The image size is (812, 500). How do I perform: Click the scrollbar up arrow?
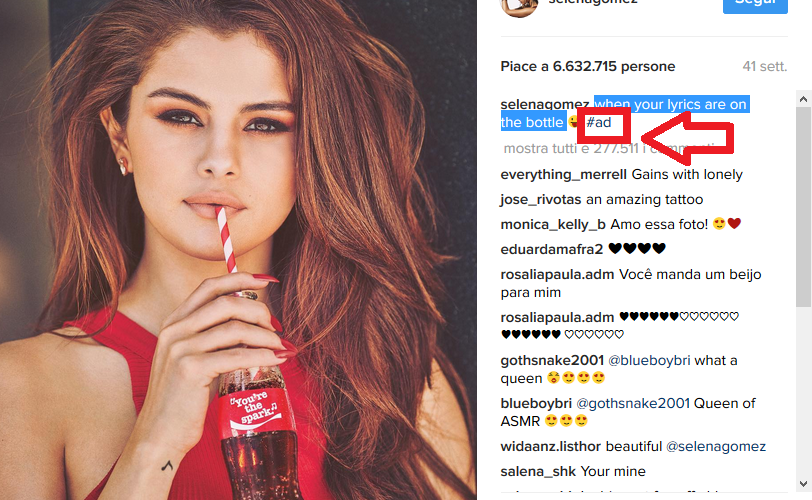804,99
